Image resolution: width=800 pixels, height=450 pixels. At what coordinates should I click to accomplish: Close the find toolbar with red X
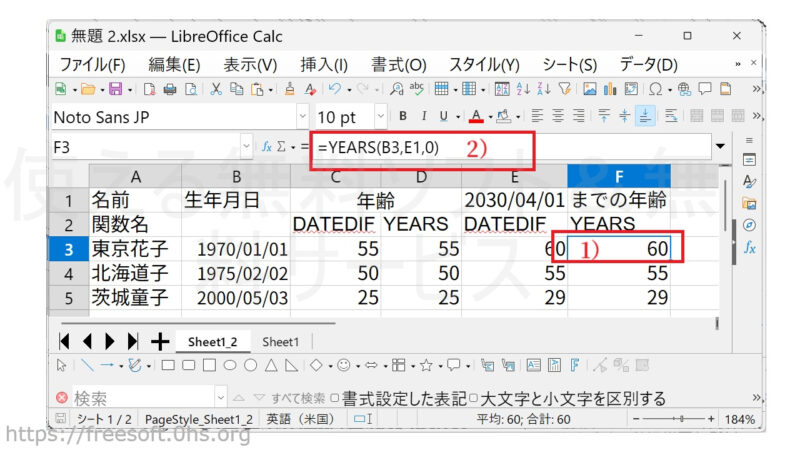coord(62,398)
